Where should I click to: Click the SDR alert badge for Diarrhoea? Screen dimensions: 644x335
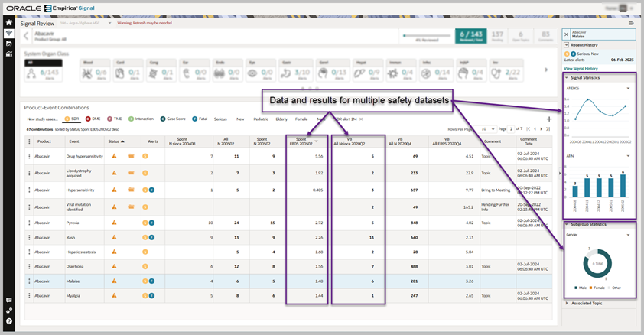click(x=145, y=266)
